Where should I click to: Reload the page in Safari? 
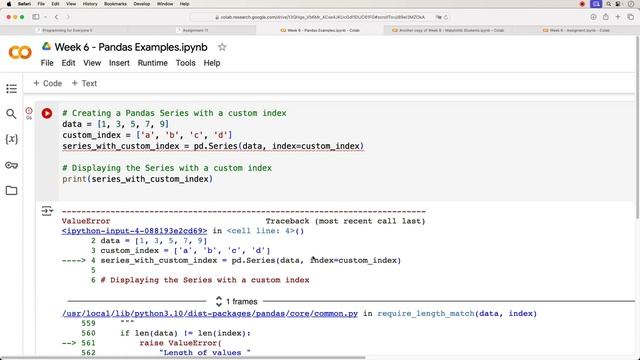coord(446,17)
